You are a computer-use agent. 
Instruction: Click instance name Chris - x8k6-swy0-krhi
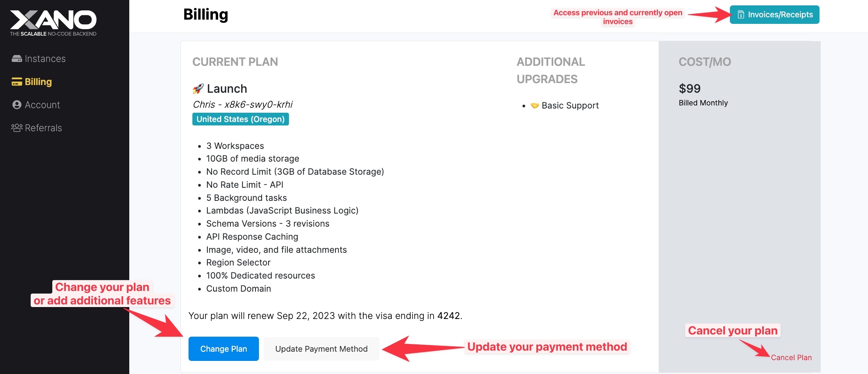tap(243, 105)
